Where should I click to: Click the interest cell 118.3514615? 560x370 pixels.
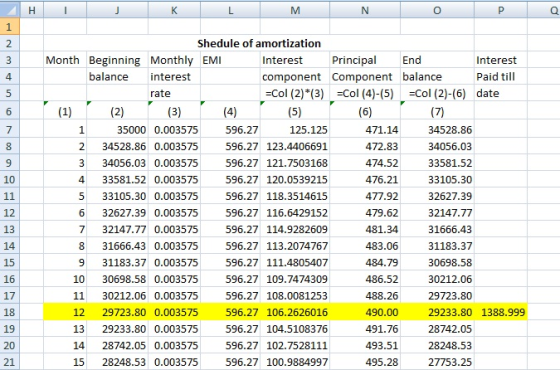point(295,196)
